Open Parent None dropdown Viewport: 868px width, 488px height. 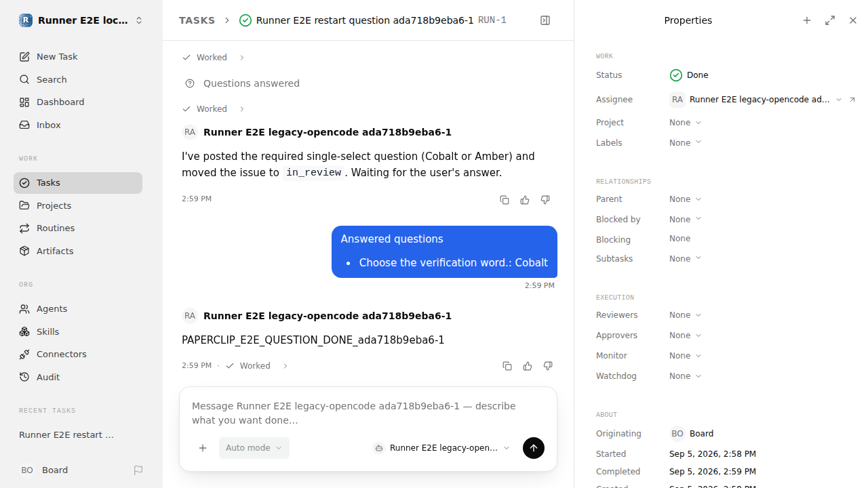coord(686,199)
